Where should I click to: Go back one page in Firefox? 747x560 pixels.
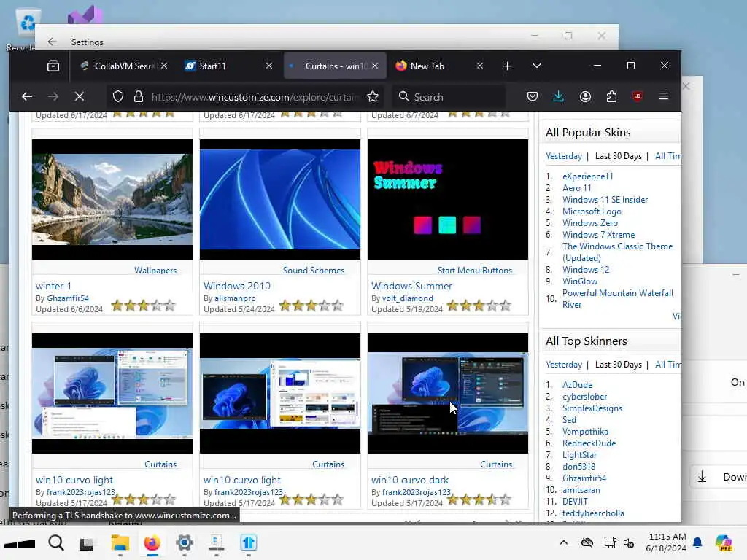pos(27,97)
